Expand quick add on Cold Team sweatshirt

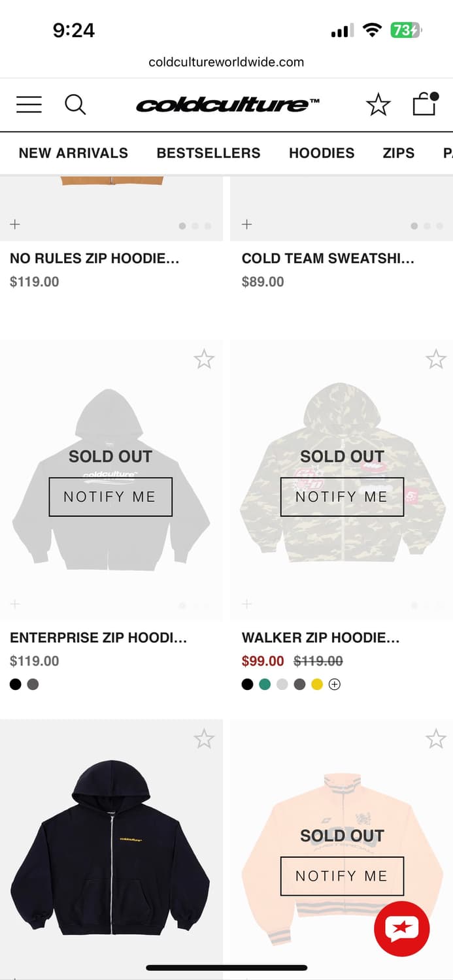[x=246, y=225]
